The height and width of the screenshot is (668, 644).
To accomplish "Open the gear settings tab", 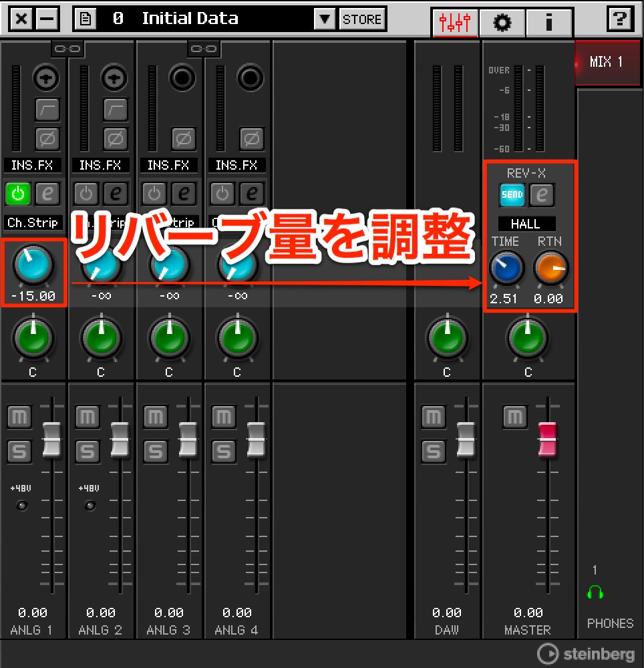I will (x=502, y=21).
